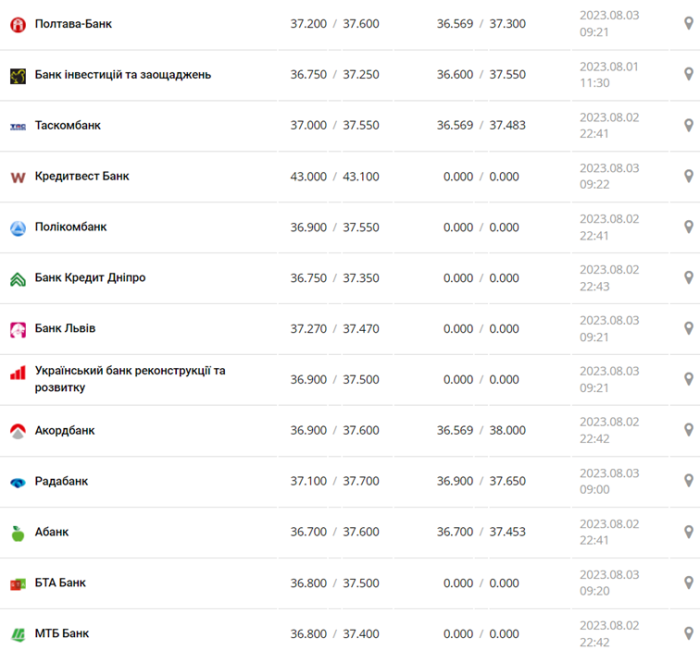Click the Полтава-Банк logo icon

(18, 24)
